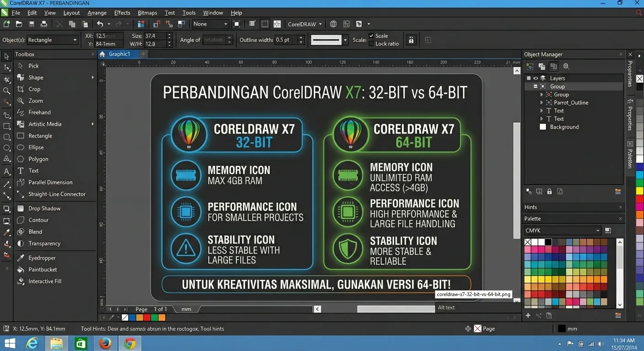
Task: Click the magnifier icon atop Object Manager
Action: [566, 66]
